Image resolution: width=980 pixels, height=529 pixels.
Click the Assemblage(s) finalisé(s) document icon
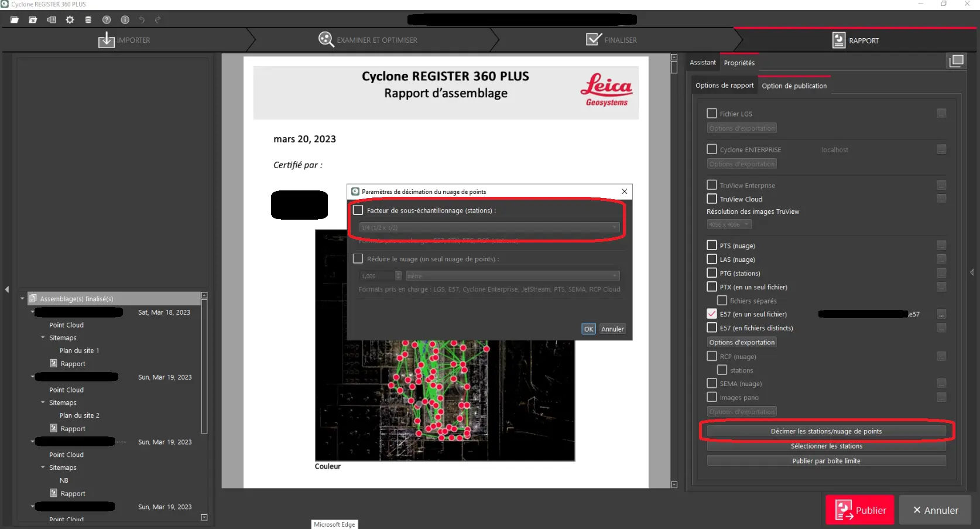click(x=33, y=299)
